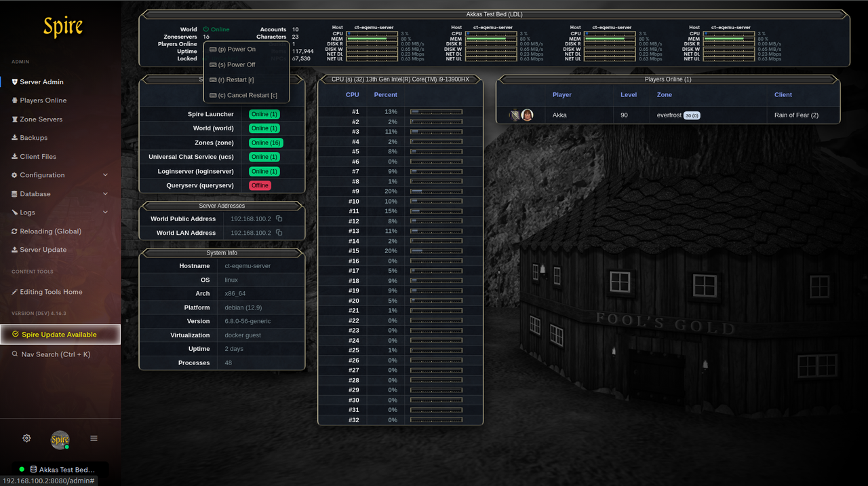The height and width of the screenshot is (486, 868).
Task: Open the Server Admin sidebar item
Action: [x=60, y=81]
